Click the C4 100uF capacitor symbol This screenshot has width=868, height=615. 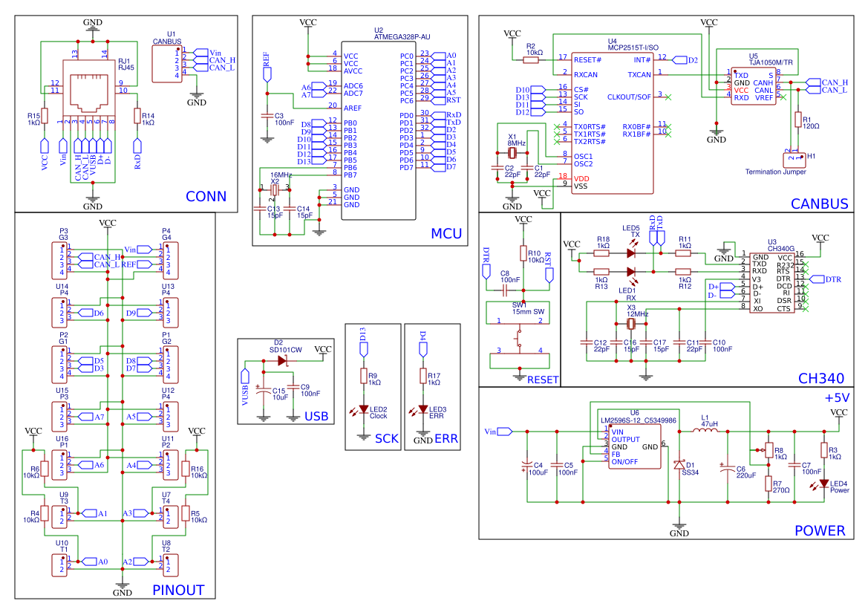click(x=526, y=466)
